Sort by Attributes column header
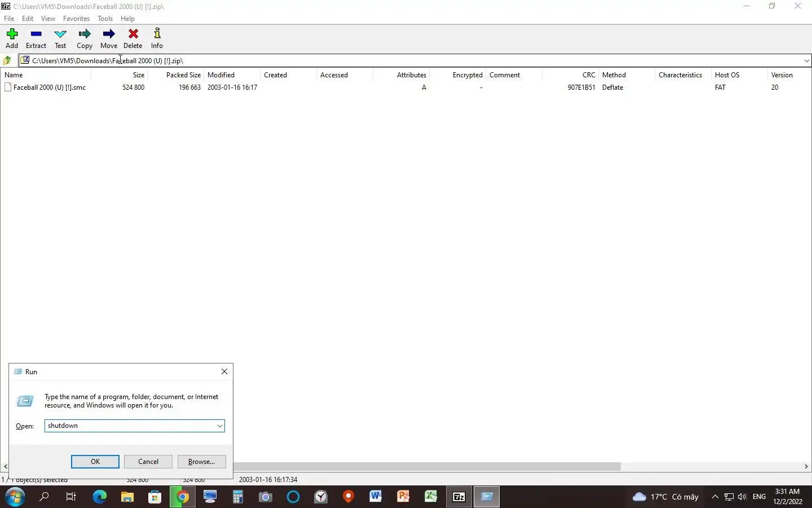 (x=401, y=75)
